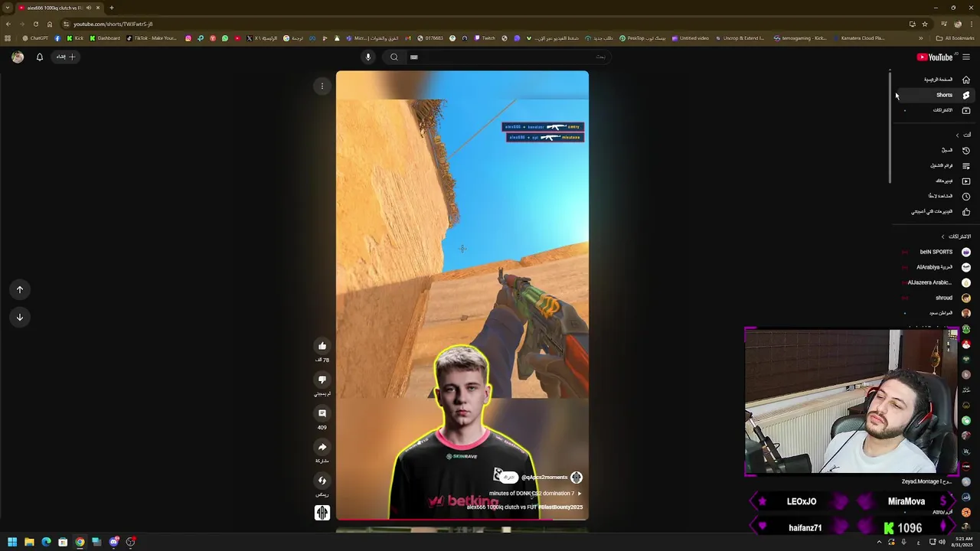Image resolution: width=980 pixels, height=551 pixels.
Task: Reload the page
Action: tap(35, 24)
